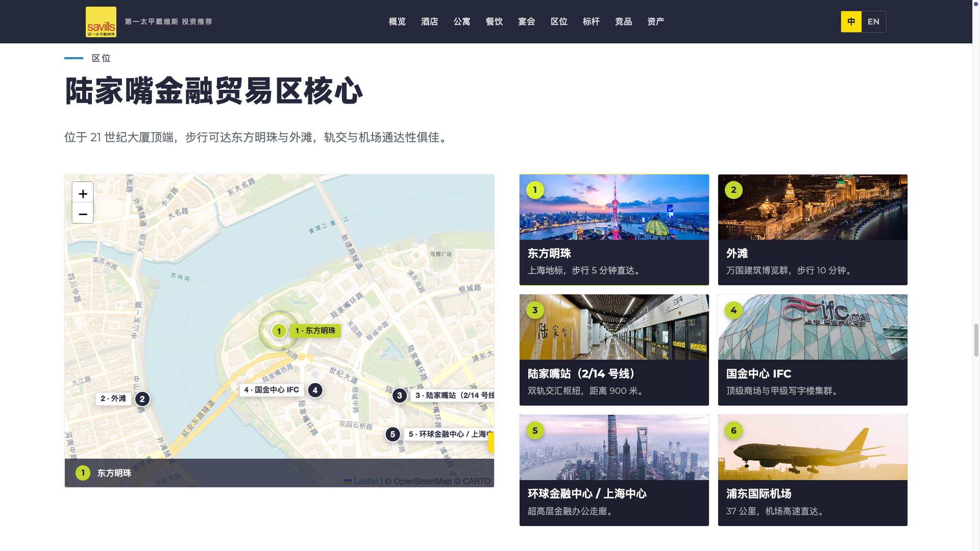Open the 外滩 card night photo

[x=813, y=207]
